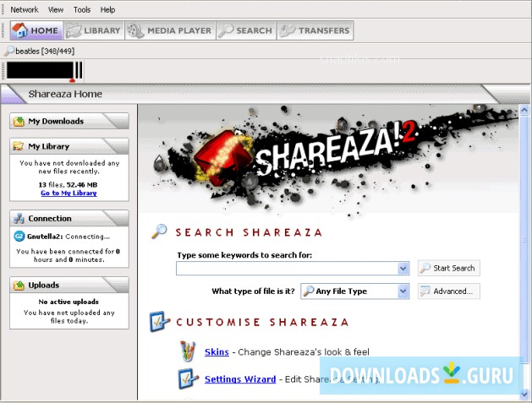This screenshot has height=403, width=532.
Task: Click the Connection network icon
Action: (x=19, y=219)
